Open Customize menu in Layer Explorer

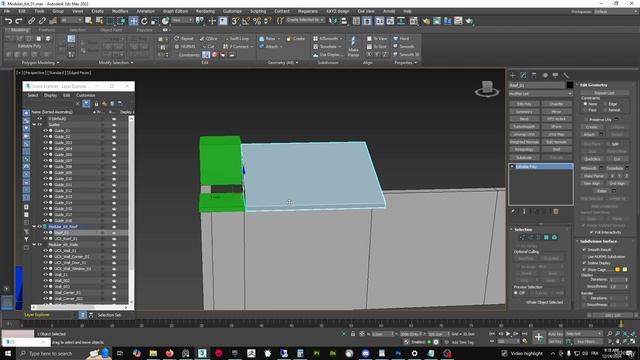pos(86,95)
